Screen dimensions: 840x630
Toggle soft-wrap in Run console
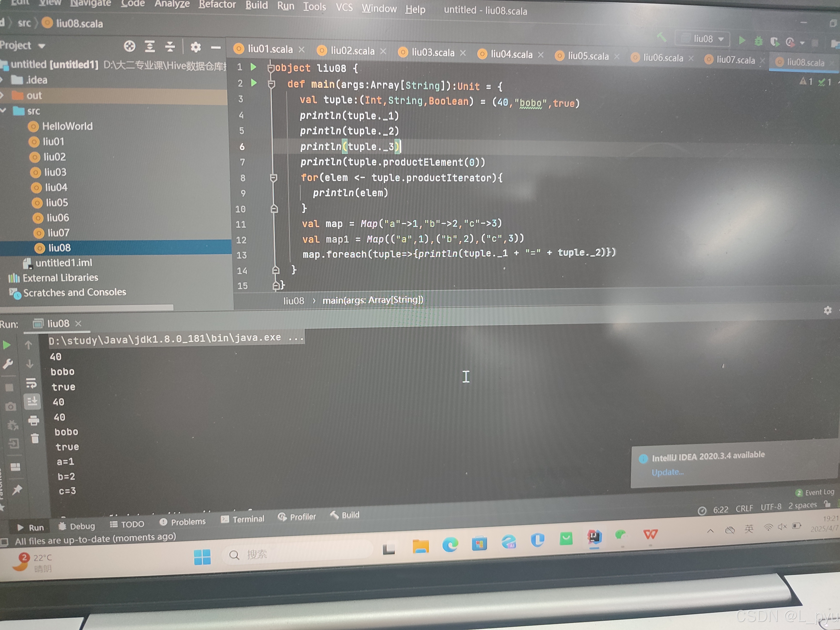[x=31, y=383]
